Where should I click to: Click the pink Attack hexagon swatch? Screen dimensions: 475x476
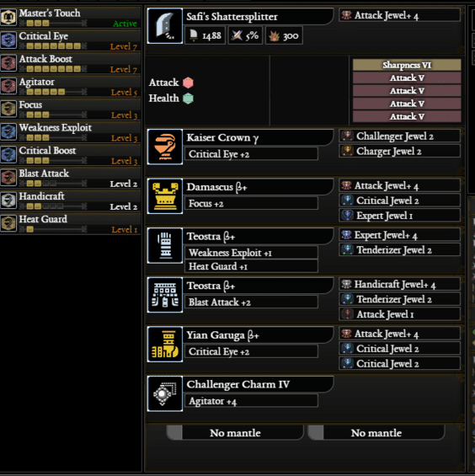(x=188, y=83)
